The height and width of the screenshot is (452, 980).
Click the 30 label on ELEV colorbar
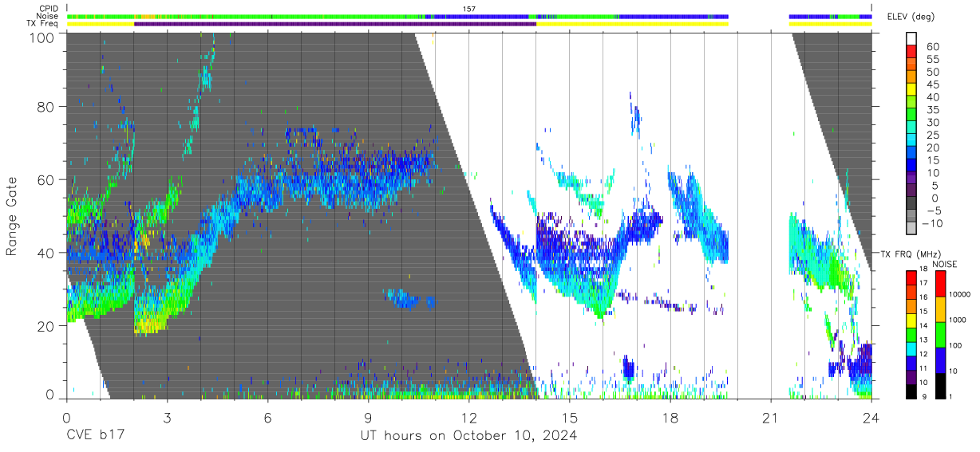tap(933, 122)
